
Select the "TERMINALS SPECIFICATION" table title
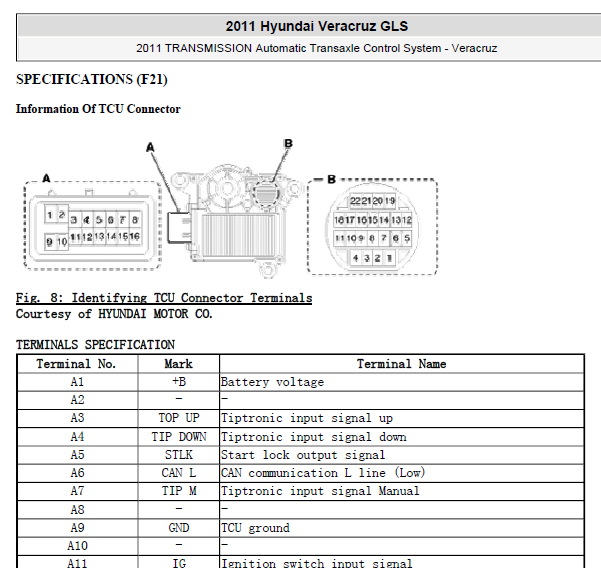click(95, 345)
